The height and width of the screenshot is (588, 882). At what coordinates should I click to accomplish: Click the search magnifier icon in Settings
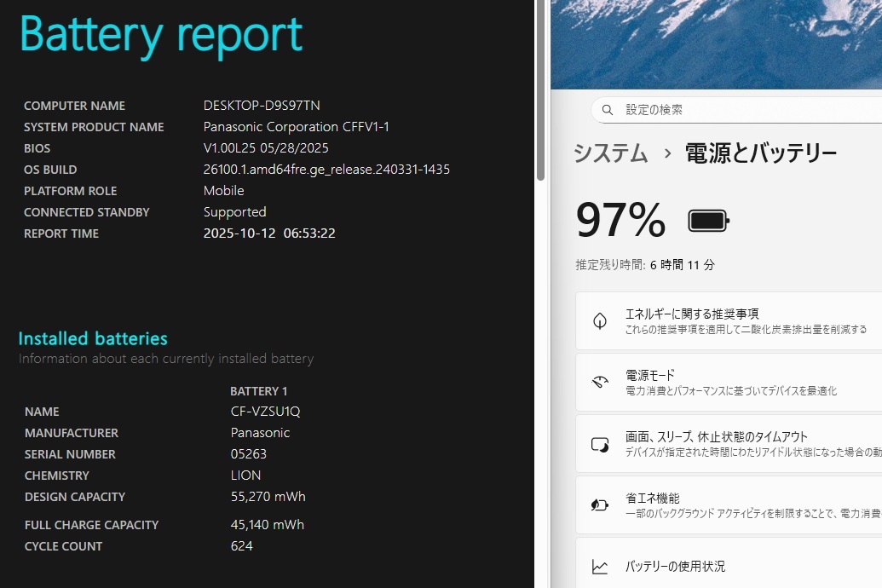tap(608, 110)
